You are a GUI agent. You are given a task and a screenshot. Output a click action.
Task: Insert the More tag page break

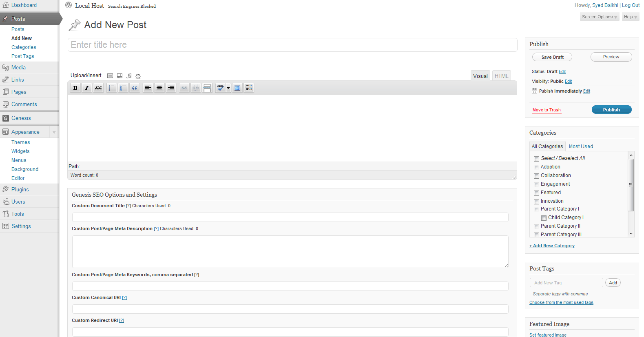pyautogui.click(x=207, y=88)
